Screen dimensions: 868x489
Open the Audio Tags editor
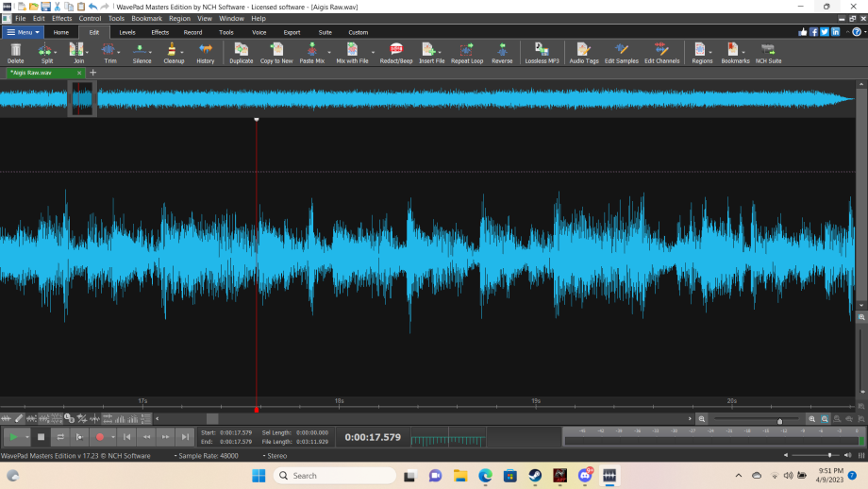[x=584, y=53]
